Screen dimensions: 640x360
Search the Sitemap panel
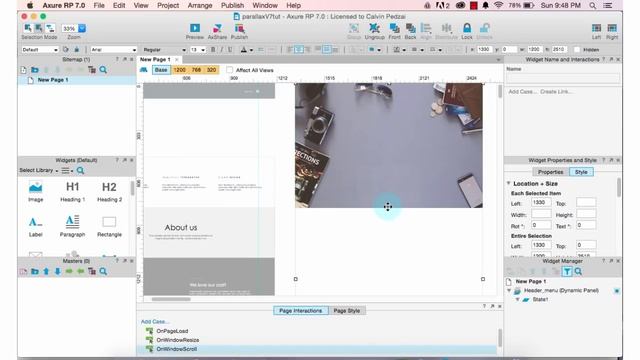[103, 70]
